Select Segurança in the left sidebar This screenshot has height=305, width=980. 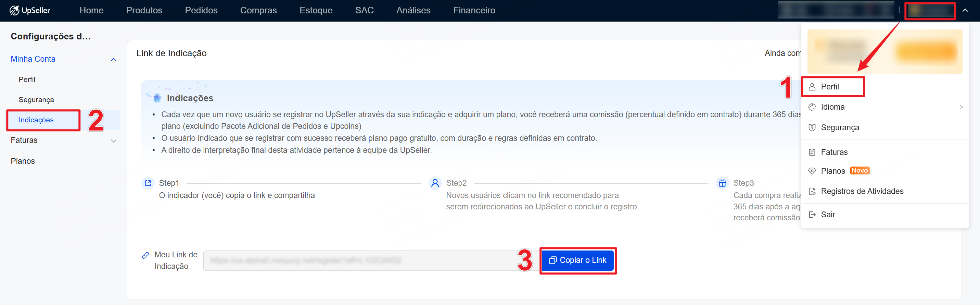(x=36, y=100)
